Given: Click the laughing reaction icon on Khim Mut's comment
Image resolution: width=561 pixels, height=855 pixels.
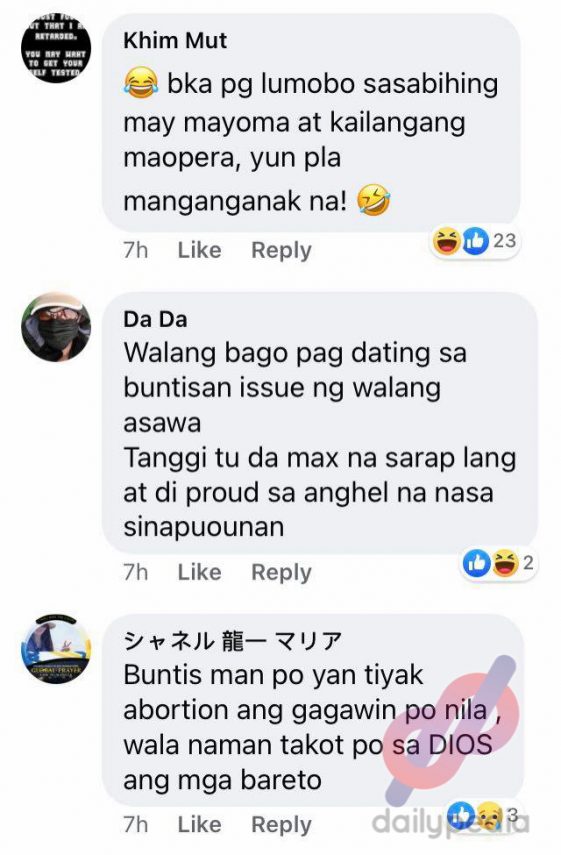Looking at the screenshot, I should [447, 240].
